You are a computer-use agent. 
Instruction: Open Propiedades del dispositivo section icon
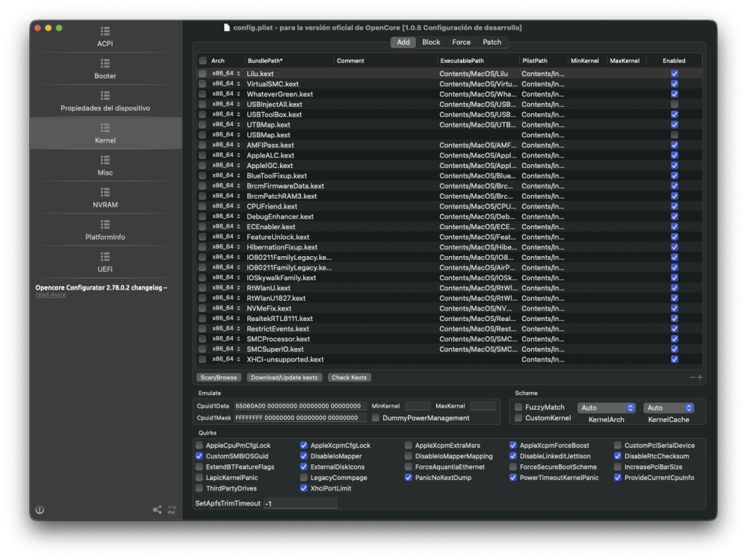[105, 96]
